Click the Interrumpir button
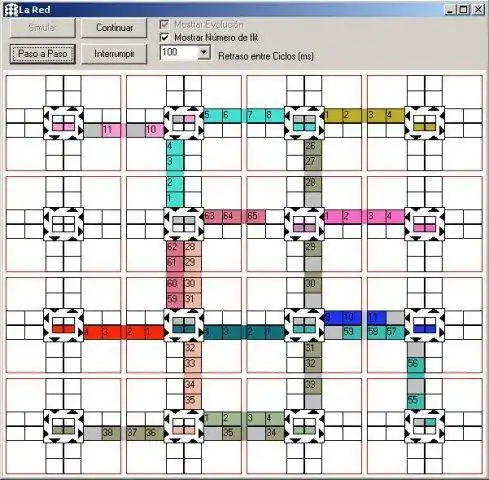489x480 pixels. coord(114,54)
